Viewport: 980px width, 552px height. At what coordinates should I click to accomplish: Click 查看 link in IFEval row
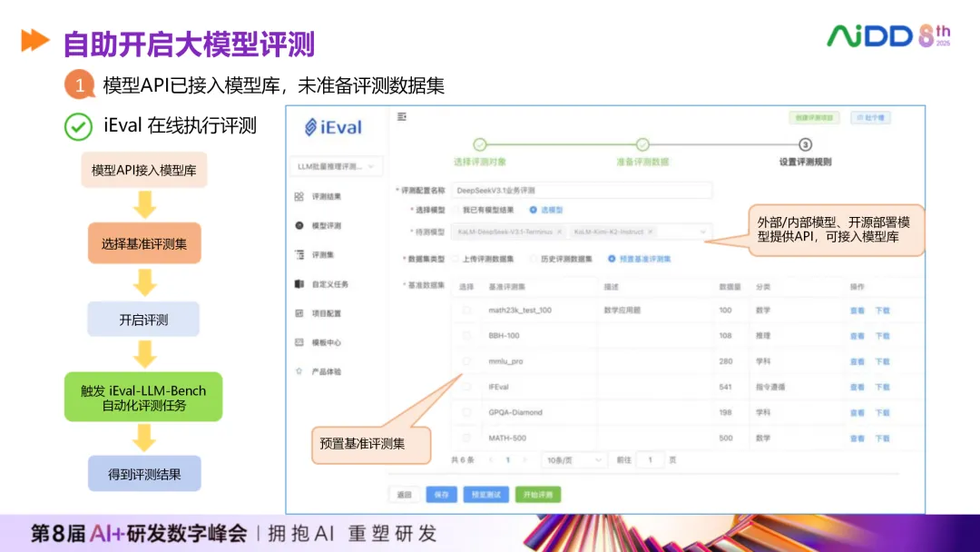point(857,387)
